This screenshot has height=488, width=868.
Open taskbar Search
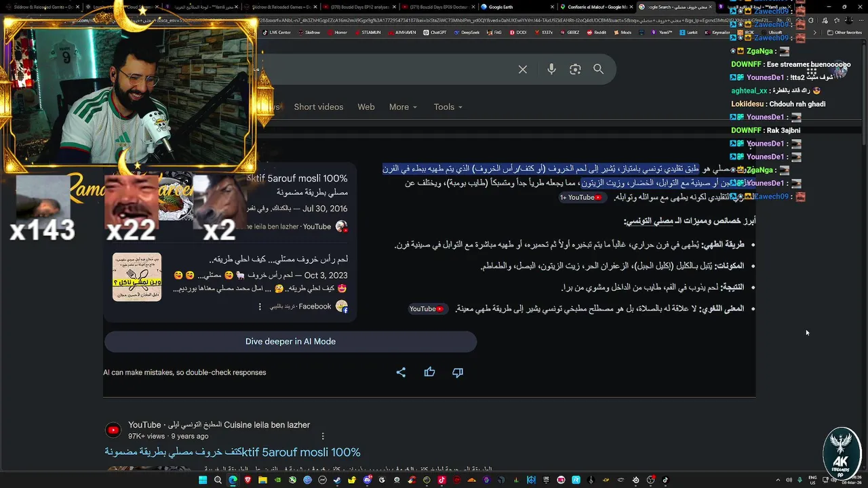218,480
